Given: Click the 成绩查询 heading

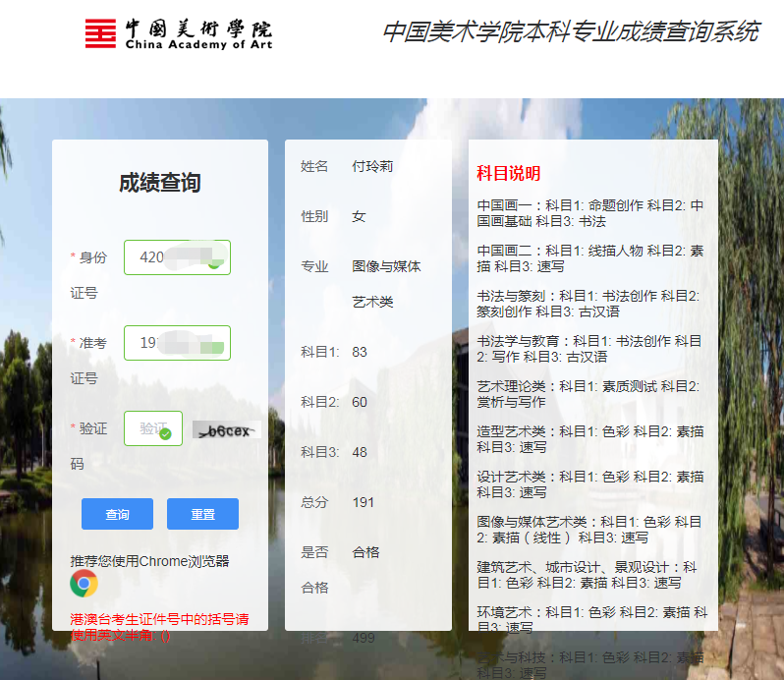Looking at the screenshot, I should pyautogui.click(x=160, y=183).
